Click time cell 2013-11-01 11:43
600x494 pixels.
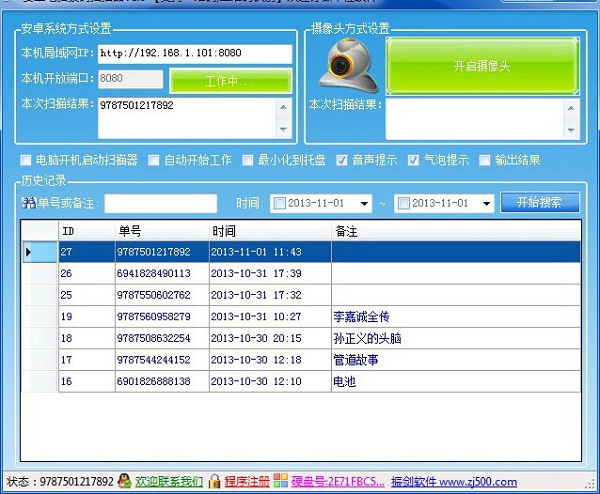[x=270, y=252]
